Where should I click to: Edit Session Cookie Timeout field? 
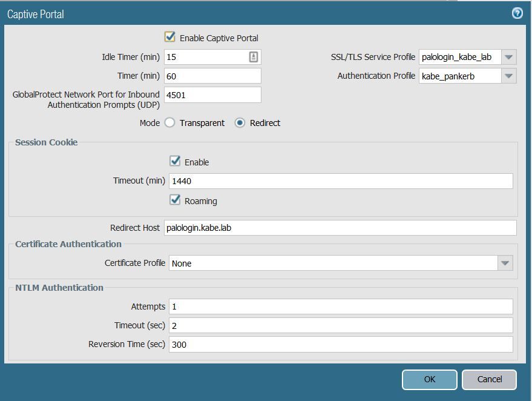pyautogui.click(x=340, y=181)
